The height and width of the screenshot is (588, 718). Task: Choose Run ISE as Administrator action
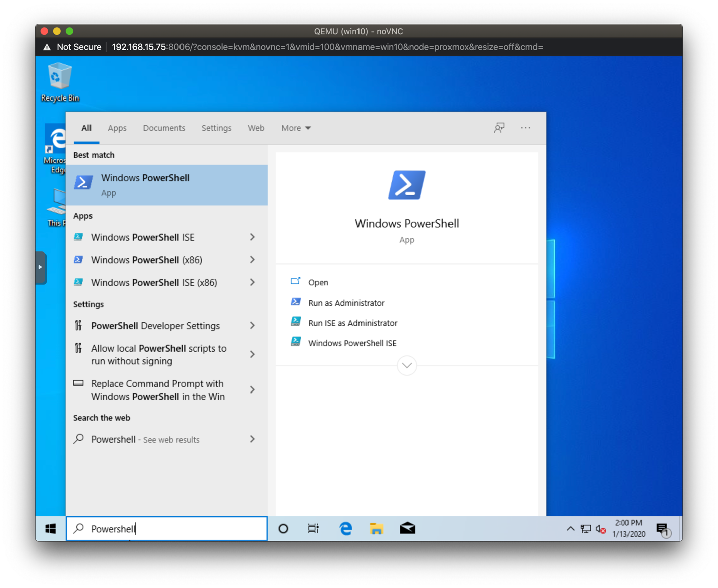click(352, 323)
